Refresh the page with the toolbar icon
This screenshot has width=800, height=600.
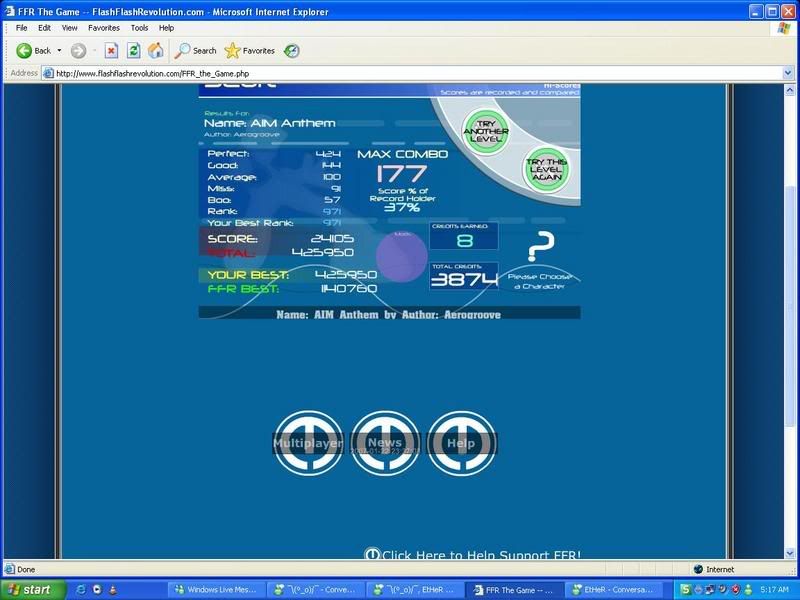[133, 50]
